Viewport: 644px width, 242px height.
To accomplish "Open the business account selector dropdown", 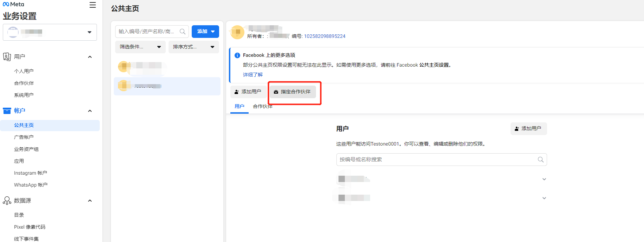I will 50,32.
